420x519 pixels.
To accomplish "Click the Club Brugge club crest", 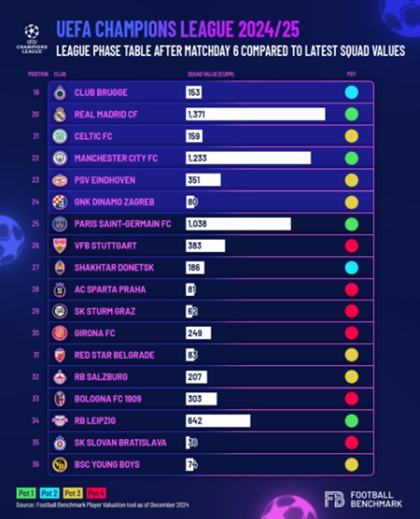I will coord(60,93).
